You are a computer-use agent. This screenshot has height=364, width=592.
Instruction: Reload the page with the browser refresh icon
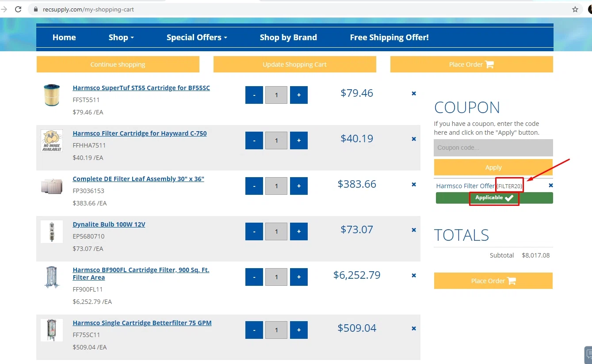(18, 9)
